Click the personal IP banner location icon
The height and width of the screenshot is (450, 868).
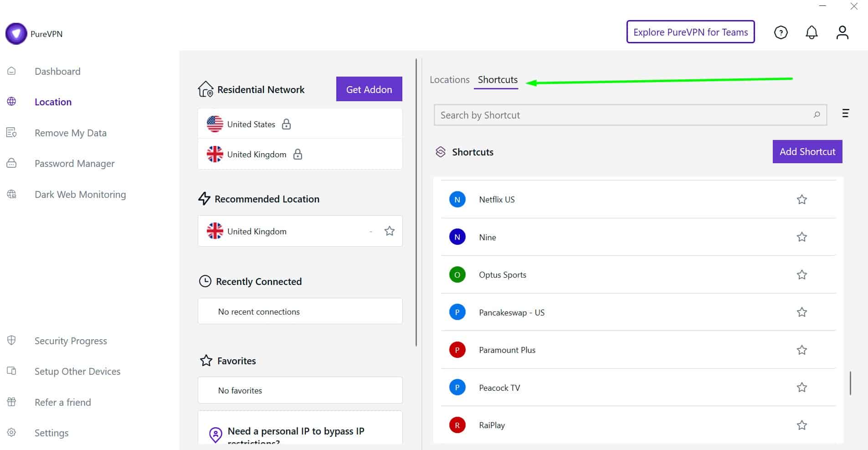(215, 434)
